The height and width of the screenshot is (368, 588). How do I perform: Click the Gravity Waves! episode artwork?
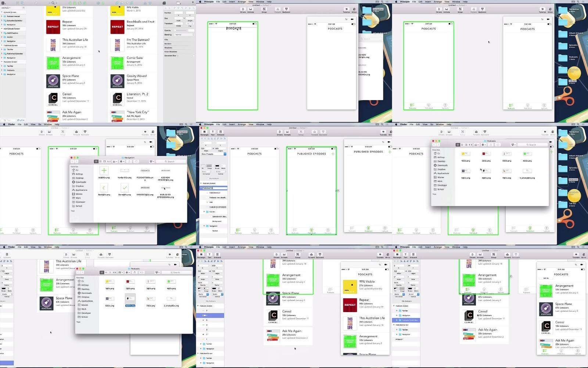[x=117, y=81]
